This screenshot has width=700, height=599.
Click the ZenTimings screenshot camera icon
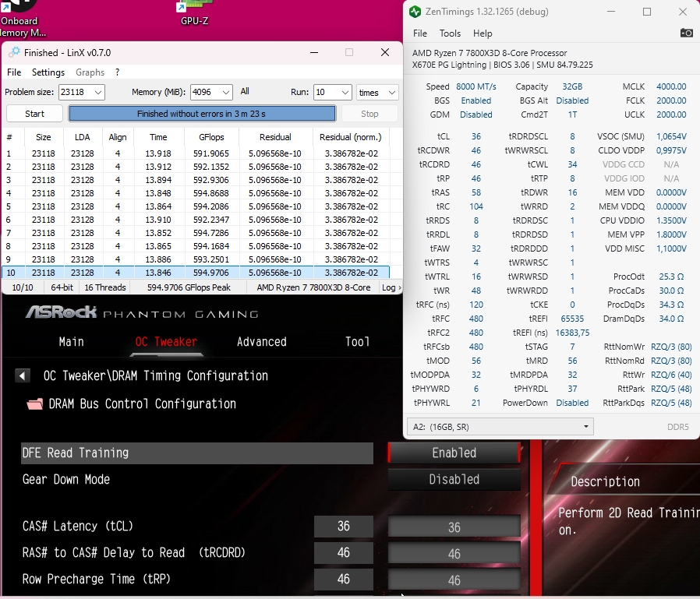(686, 33)
